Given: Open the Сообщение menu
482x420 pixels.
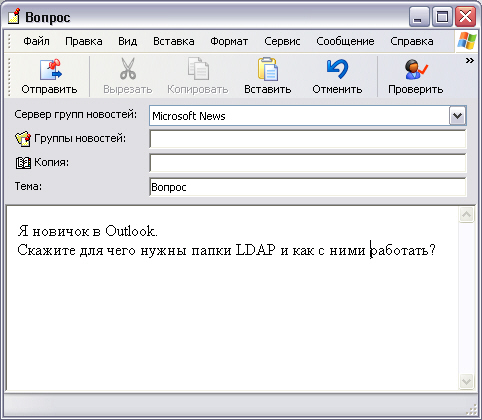Looking at the screenshot, I should tap(345, 41).
